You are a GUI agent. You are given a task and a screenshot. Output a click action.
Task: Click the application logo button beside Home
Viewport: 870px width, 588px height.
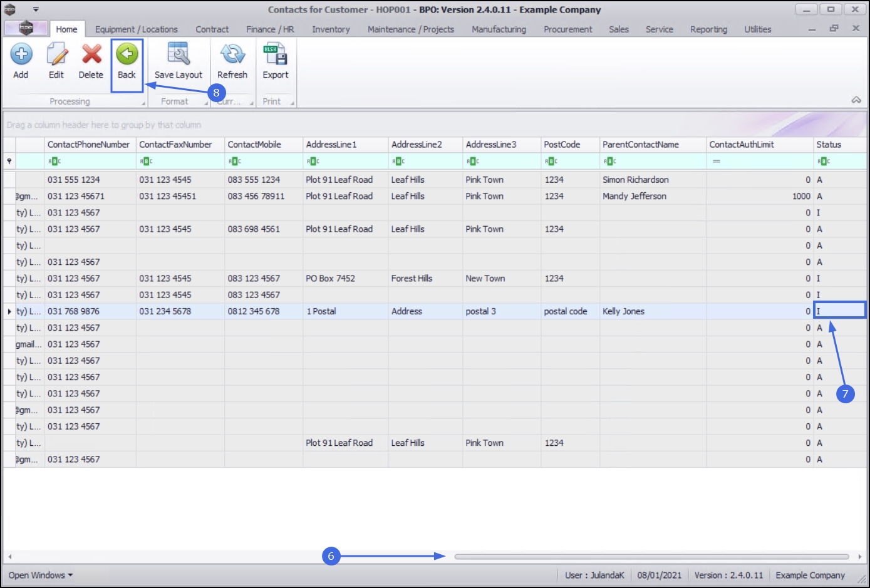26,29
